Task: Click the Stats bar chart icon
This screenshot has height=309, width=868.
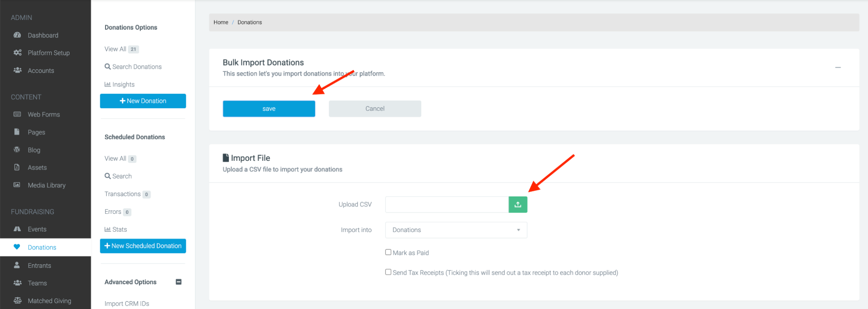Action: (108, 229)
